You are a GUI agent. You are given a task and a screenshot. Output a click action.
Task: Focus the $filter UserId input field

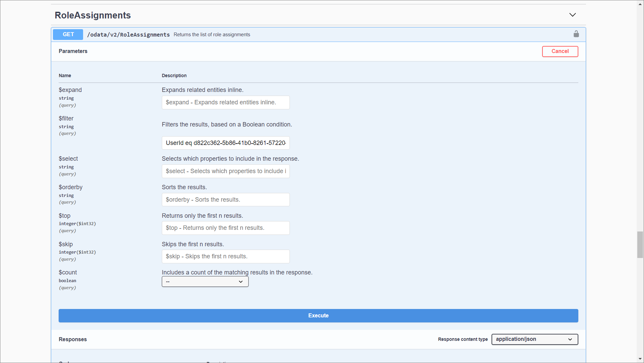[x=226, y=143]
